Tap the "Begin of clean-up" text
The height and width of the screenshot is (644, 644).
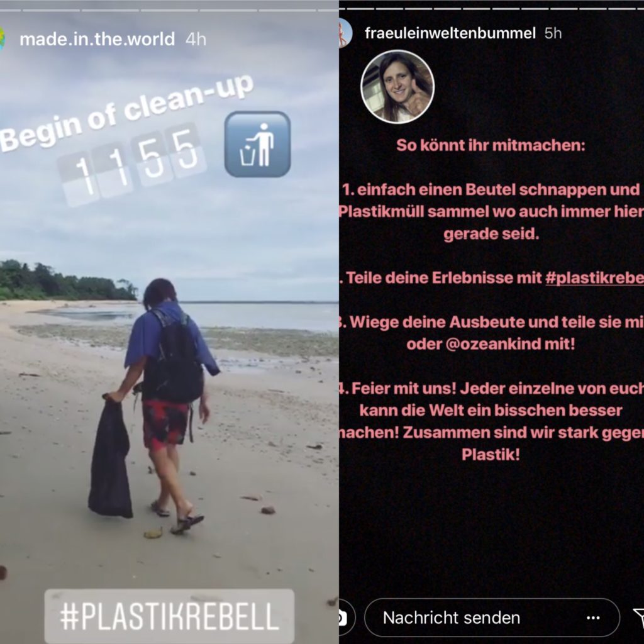(126, 113)
